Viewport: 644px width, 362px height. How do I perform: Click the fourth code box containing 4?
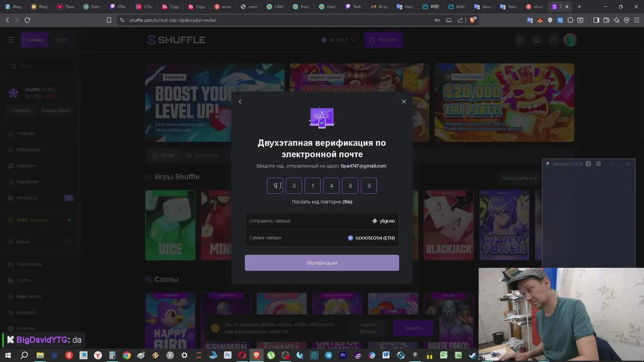tap(331, 186)
